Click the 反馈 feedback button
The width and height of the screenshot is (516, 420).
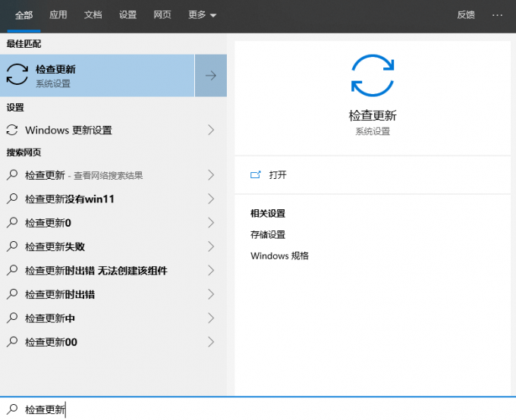(x=466, y=15)
